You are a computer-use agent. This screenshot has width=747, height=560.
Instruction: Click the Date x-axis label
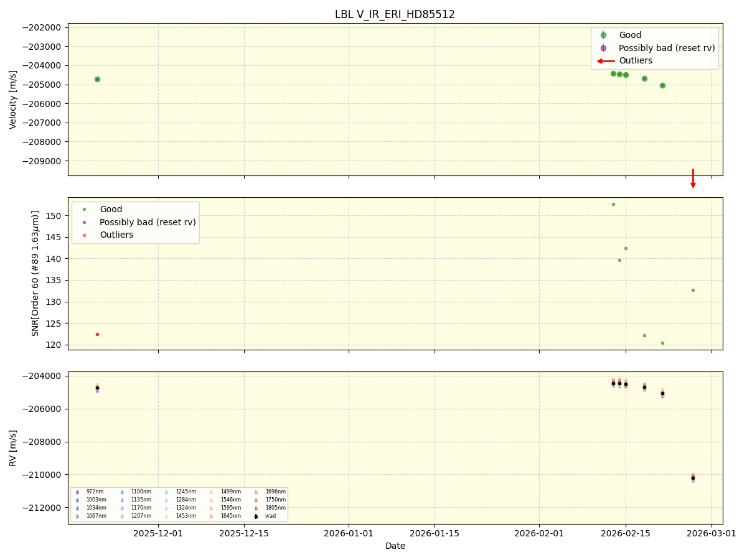[x=395, y=546]
